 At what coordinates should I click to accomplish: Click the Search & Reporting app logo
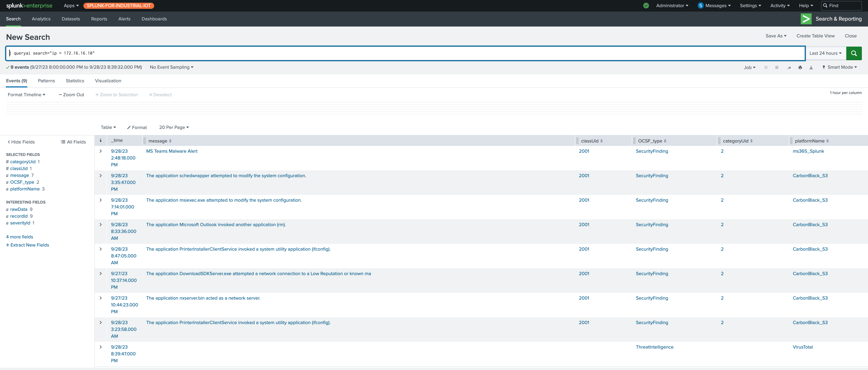coord(806,19)
